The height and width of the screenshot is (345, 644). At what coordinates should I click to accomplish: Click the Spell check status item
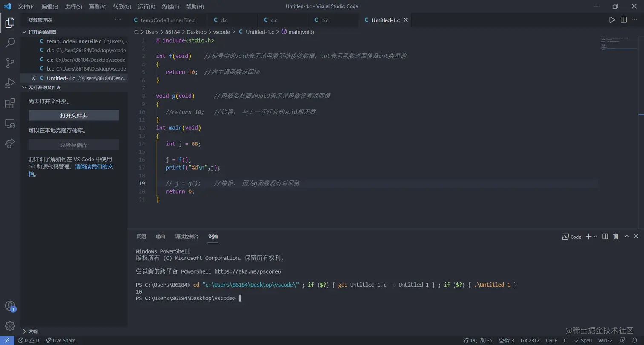(583, 340)
